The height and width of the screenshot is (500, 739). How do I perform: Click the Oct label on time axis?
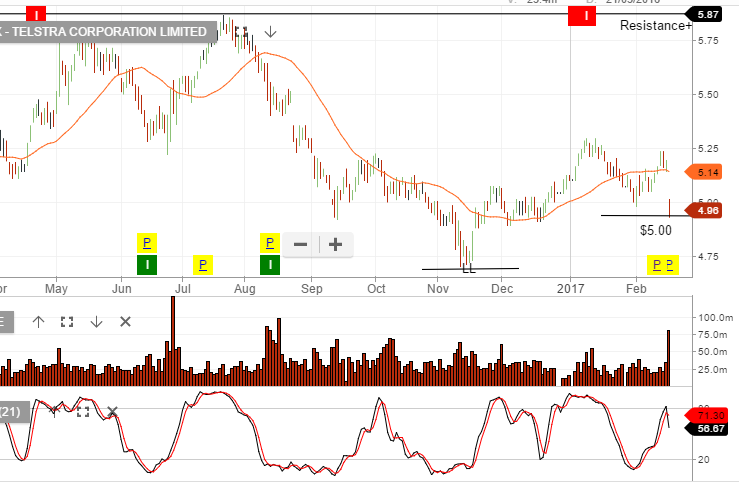click(376, 288)
